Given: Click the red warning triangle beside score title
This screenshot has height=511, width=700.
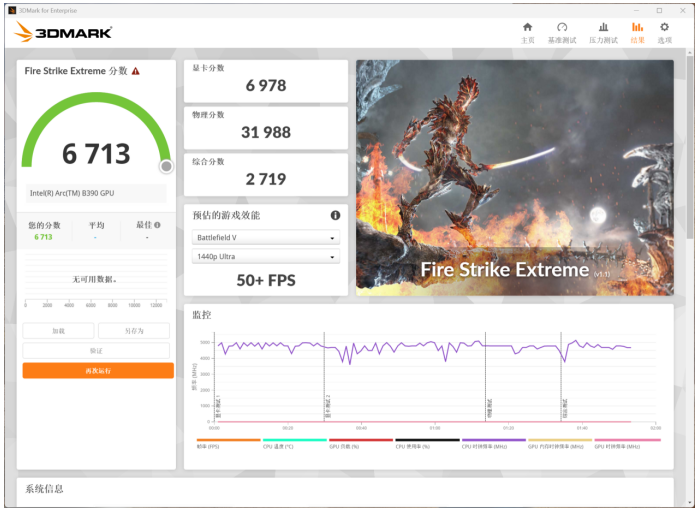Looking at the screenshot, I should click(x=136, y=71).
